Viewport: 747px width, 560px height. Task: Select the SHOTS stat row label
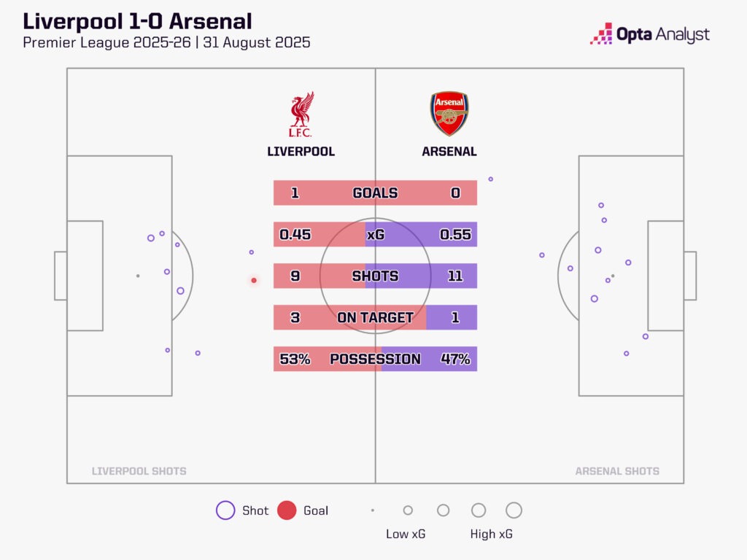pyautogui.click(x=375, y=276)
